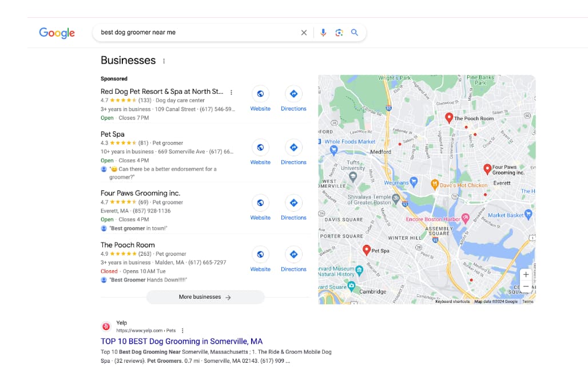
Task: Click the magnifying glass search button
Action: 355,33
